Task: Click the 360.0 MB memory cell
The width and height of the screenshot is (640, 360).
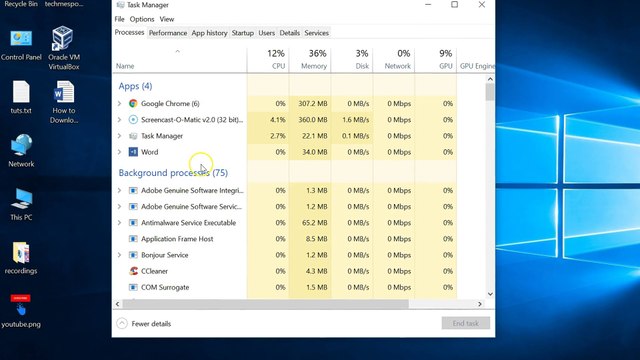Action: (x=310, y=120)
